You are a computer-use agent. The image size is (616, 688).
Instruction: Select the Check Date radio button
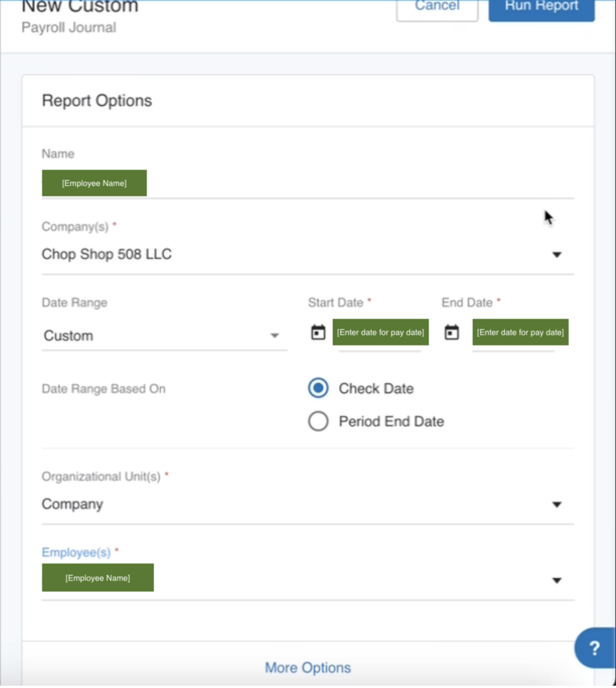coord(318,388)
